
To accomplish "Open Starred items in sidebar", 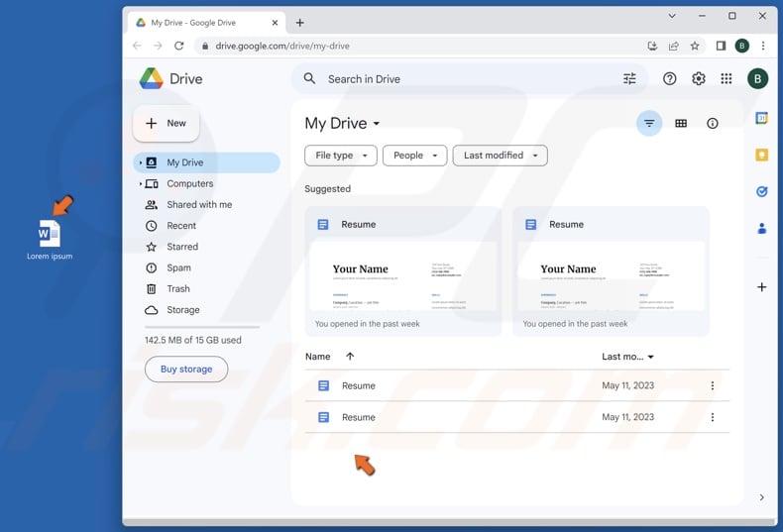I will coord(182,247).
